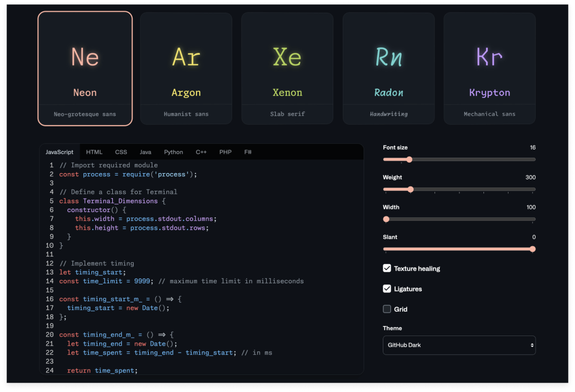
Task: Uncheck the Ligatures checkbox
Action: (387, 289)
